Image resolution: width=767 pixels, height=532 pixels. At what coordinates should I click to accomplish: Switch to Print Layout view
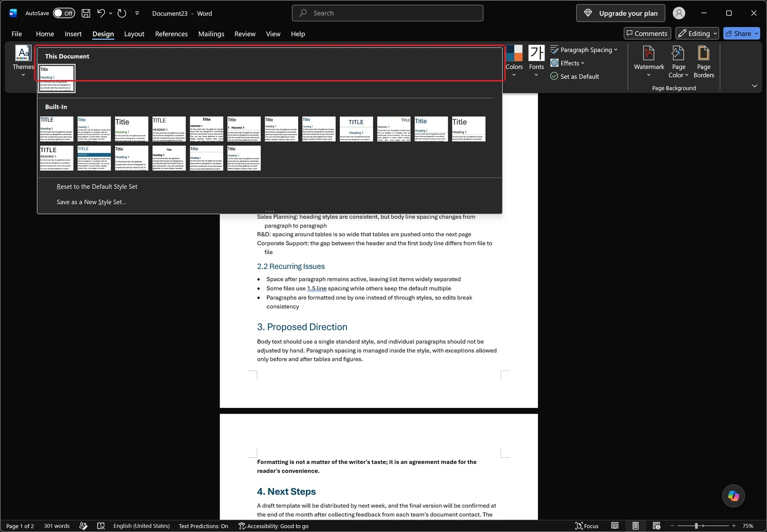[x=635, y=526]
